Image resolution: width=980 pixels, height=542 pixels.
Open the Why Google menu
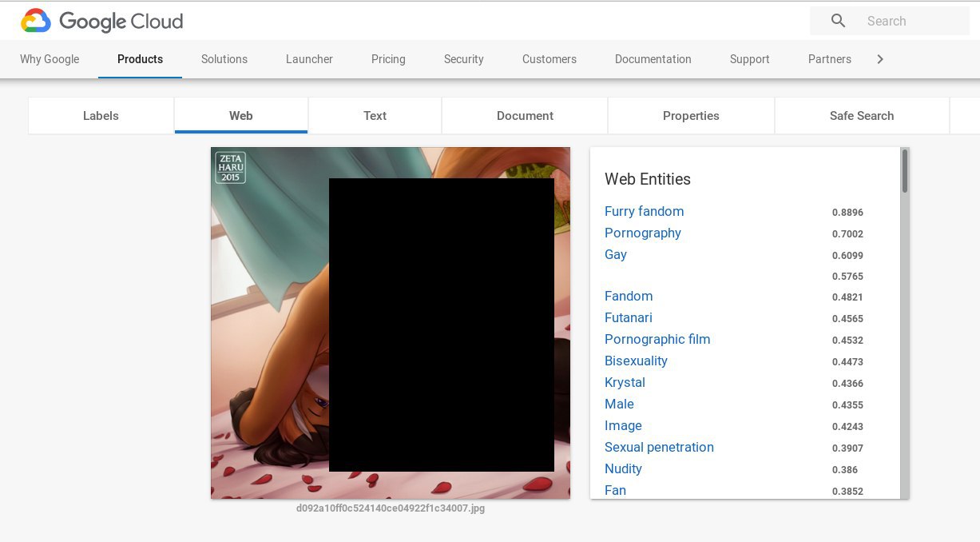tap(50, 59)
